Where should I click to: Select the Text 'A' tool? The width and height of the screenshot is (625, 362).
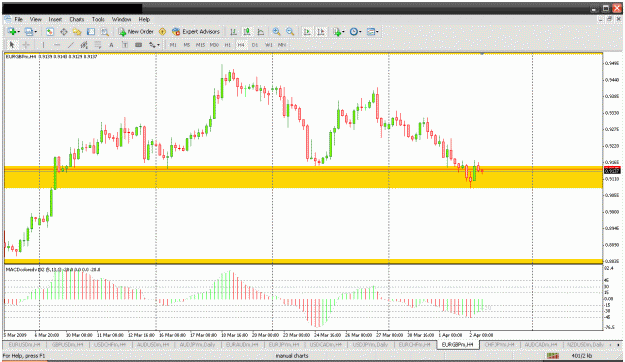pos(111,45)
